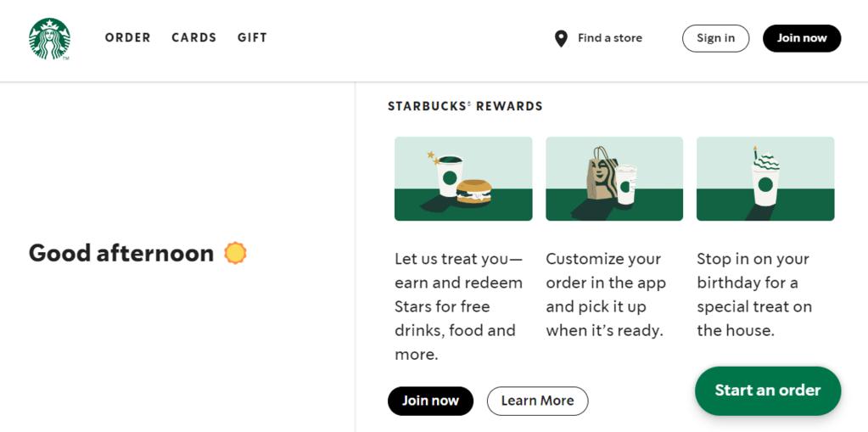This screenshot has width=868, height=432.
Task: Select Gift in the navigation bar
Action: click(x=252, y=38)
